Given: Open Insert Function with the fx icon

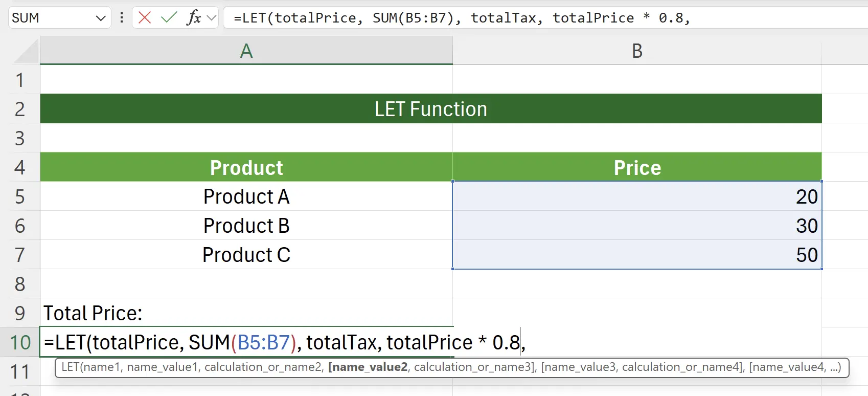Looking at the screenshot, I should (x=194, y=18).
